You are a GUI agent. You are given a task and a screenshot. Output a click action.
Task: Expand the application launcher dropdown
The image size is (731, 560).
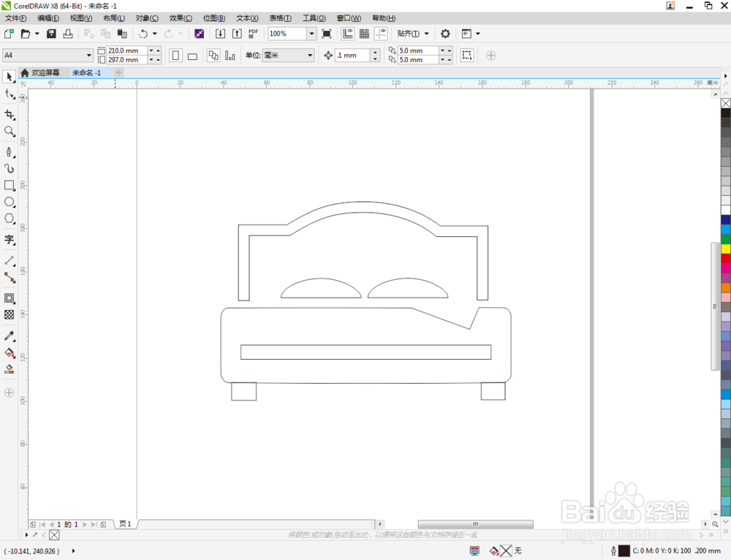pyautogui.click(x=478, y=34)
